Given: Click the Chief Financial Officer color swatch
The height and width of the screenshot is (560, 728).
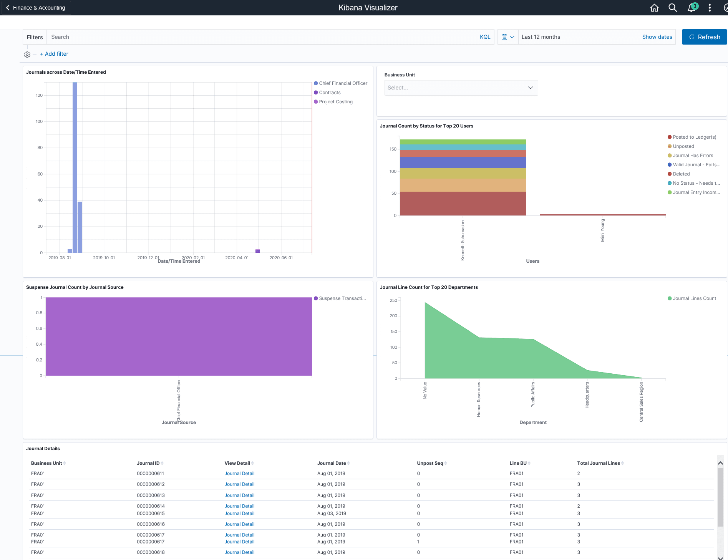Looking at the screenshot, I should click(316, 83).
